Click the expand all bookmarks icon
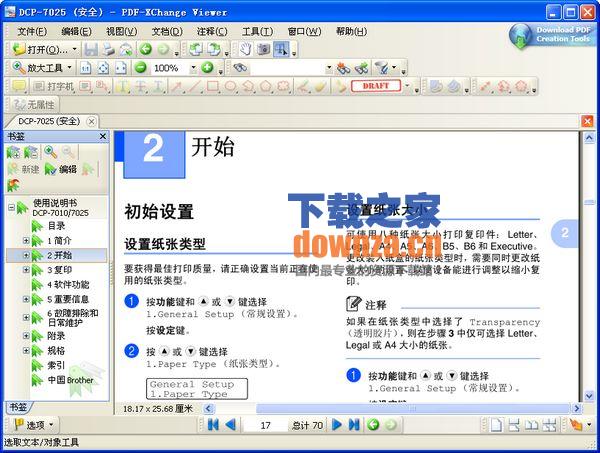This screenshot has width=600, height=453. click(13, 152)
